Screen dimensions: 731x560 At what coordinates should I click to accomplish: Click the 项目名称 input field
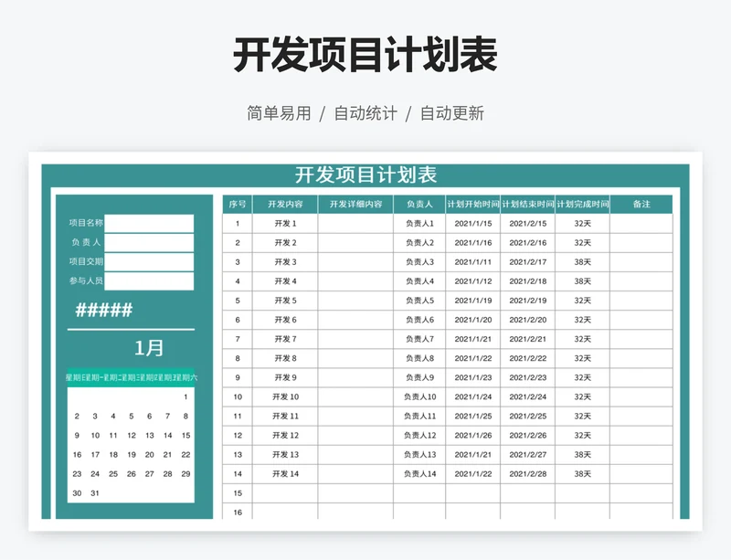click(x=149, y=223)
